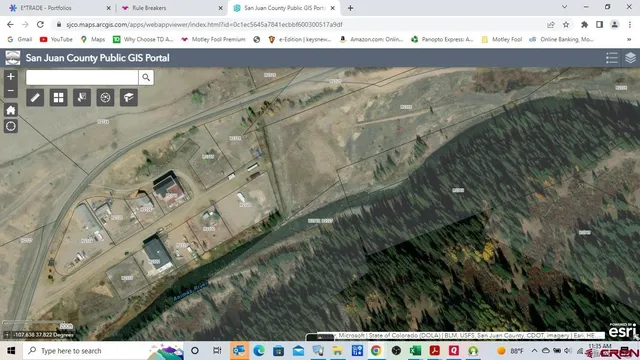
Task: Open the e-Edition keysnews bookmark
Action: click(300, 39)
